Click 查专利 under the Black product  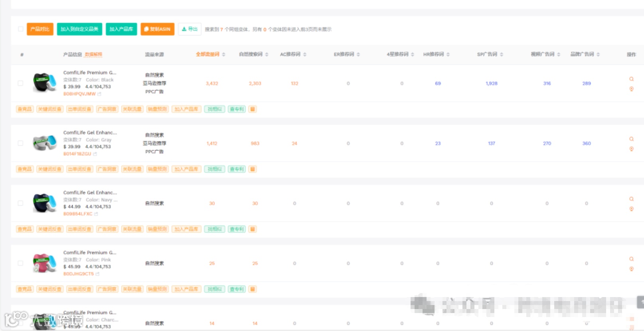click(x=237, y=109)
